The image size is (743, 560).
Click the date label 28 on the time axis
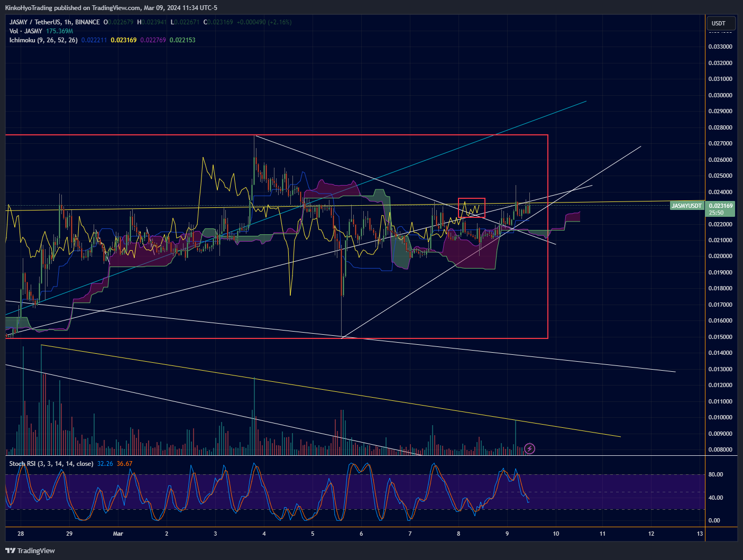[21, 534]
